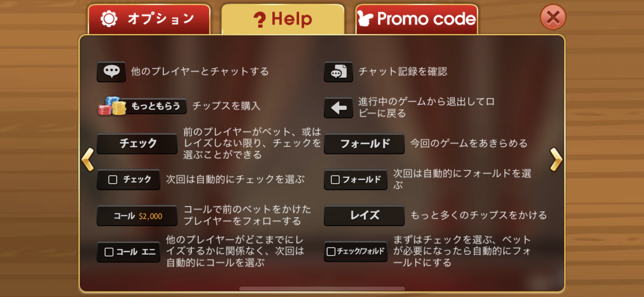Open the chat history document icon
Image resolution: width=644 pixels, height=297 pixels.
(338, 72)
